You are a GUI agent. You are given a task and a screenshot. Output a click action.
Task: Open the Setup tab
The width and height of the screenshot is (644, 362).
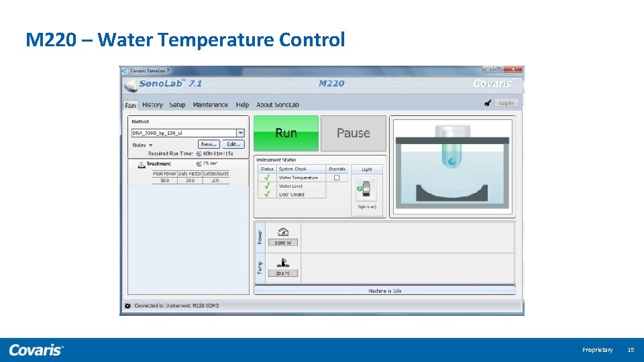tap(177, 105)
